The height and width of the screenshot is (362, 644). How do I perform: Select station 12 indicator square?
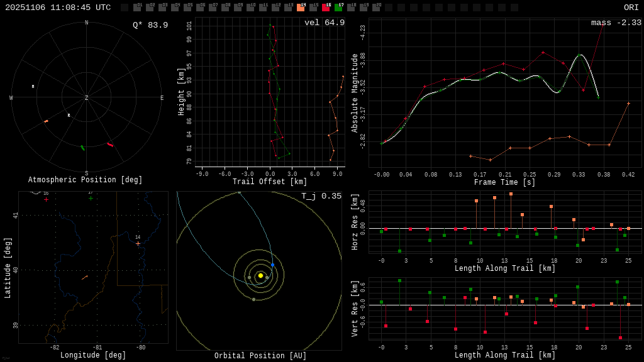click(275, 8)
